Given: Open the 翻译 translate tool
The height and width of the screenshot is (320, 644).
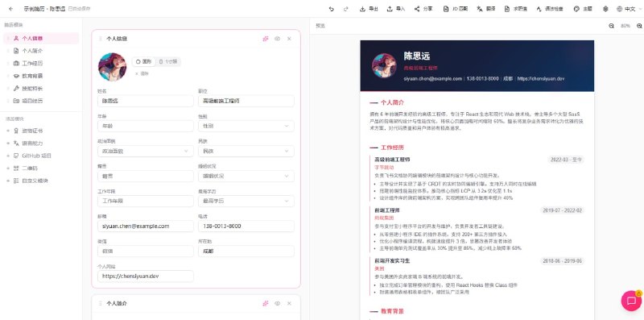Looking at the screenshot, I should (x=486, y=9).
